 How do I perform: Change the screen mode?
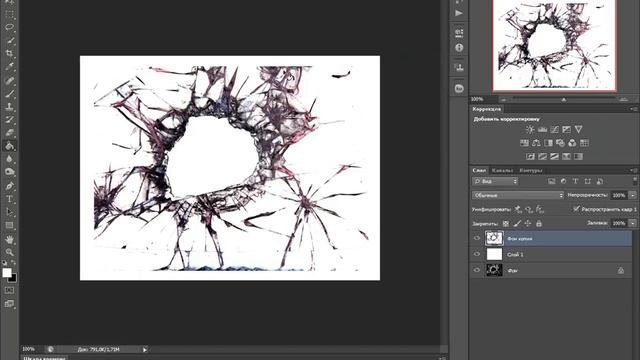click(9, 304)
